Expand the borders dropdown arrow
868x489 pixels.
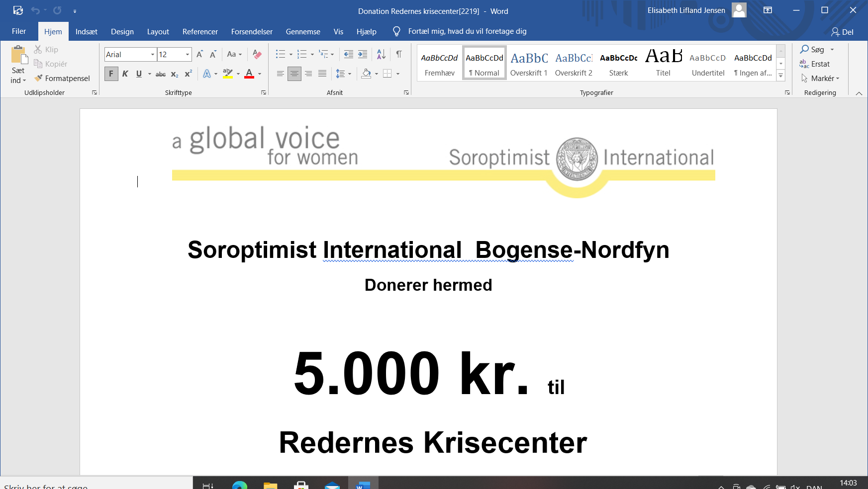pos(398,74)
